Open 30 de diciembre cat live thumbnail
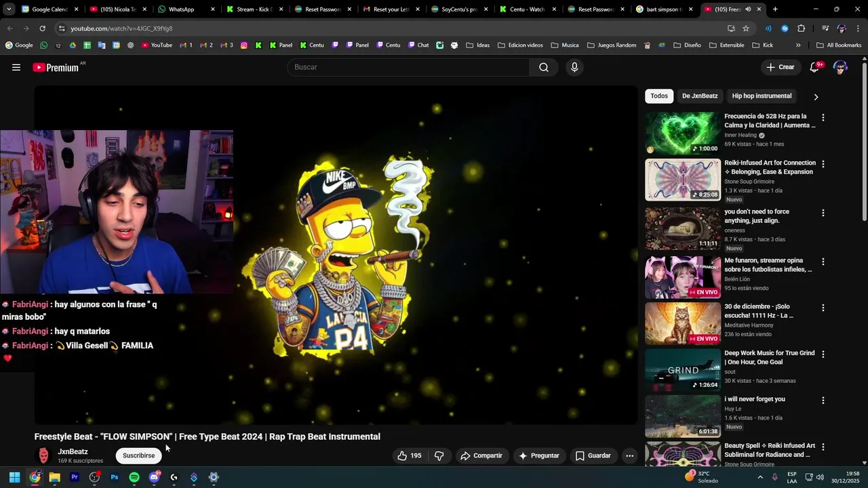The width and height of the screenshot is (868, 488). tap(683, 323)
